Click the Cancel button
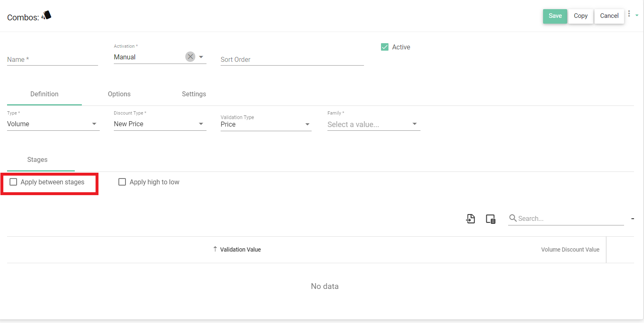644x323 pixels. click(609, 16)
